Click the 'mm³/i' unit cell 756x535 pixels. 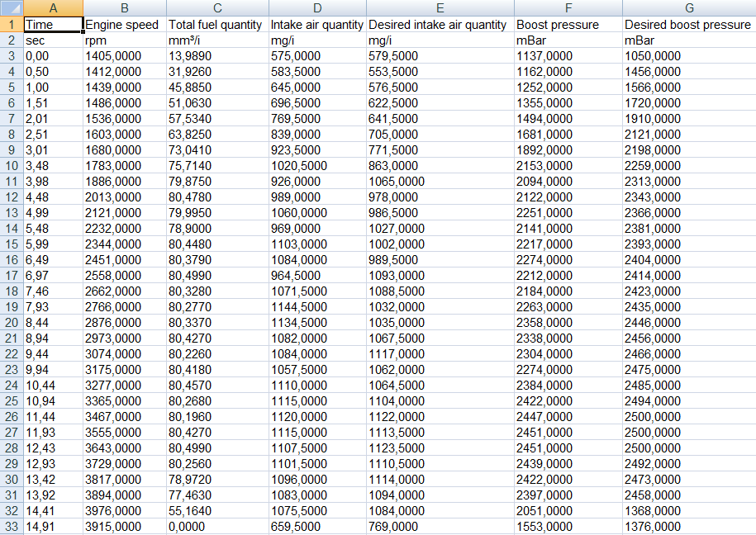pyautogui.click(x=217, y=40)
